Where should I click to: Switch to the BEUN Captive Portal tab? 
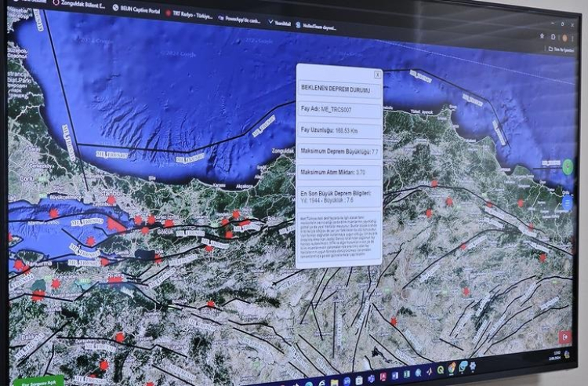pos(140,8)
